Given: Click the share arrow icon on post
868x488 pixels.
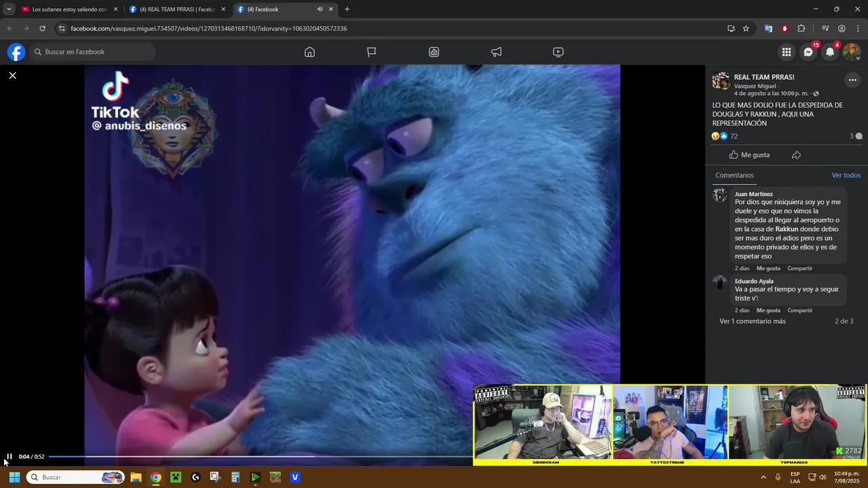Looking at the screenshot, I should pyautogui.click(x=796, y=155).
